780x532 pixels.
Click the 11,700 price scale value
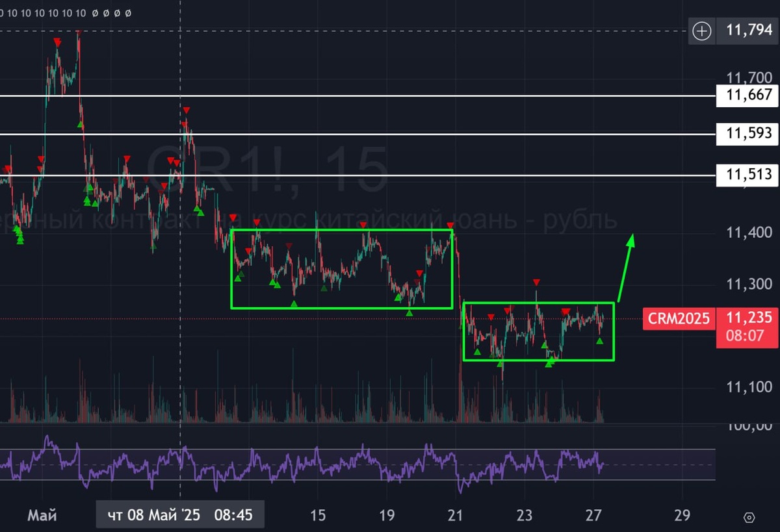(x=749, y=77)
